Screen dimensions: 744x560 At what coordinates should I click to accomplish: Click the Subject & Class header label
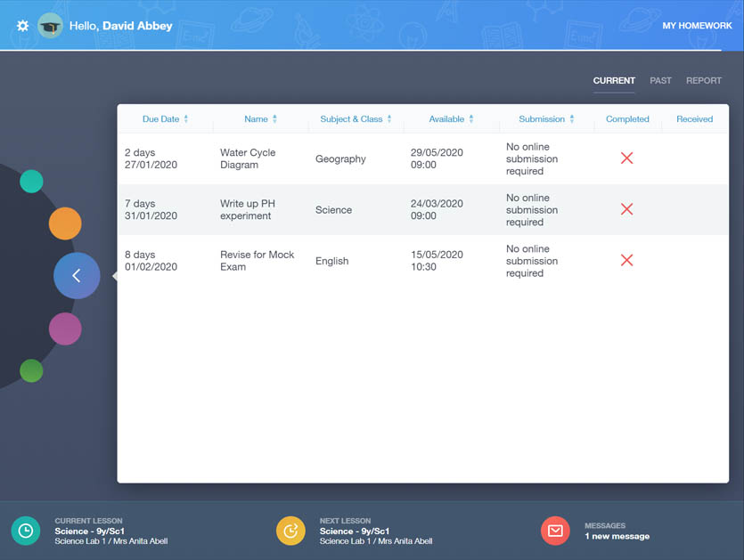(x=351, y=119)
